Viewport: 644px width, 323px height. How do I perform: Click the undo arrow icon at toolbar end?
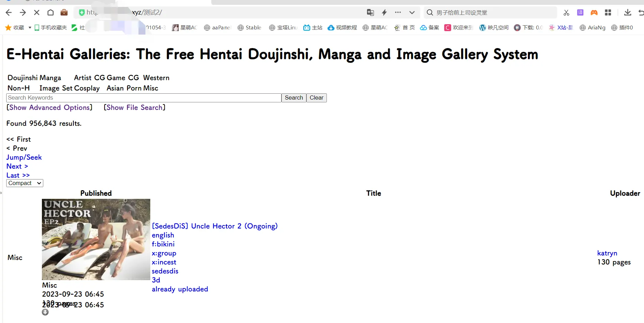pyautogui.click(x=641, y=13)
